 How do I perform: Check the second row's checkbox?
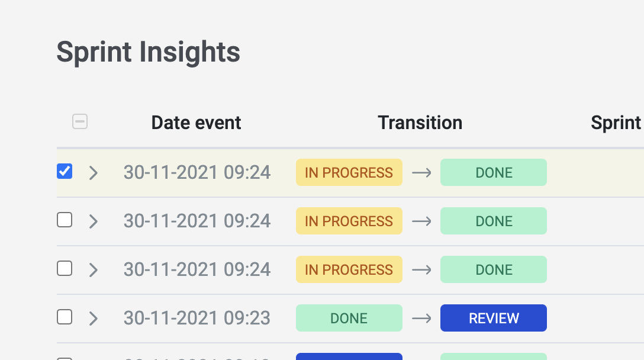click(x=65, y=220)
